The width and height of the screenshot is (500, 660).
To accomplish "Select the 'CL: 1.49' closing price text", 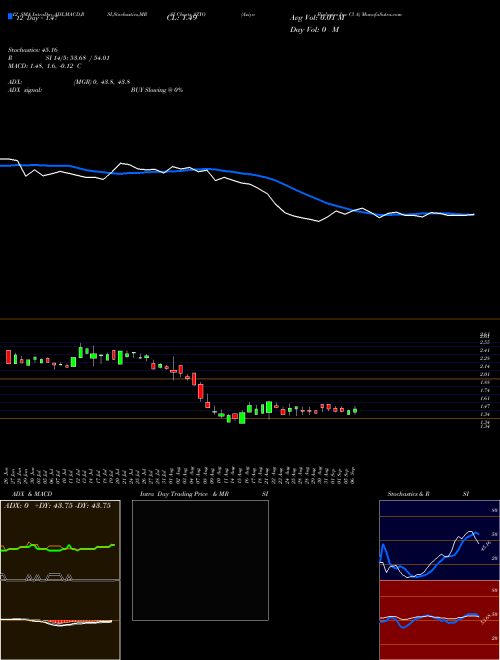I will 182,18.
